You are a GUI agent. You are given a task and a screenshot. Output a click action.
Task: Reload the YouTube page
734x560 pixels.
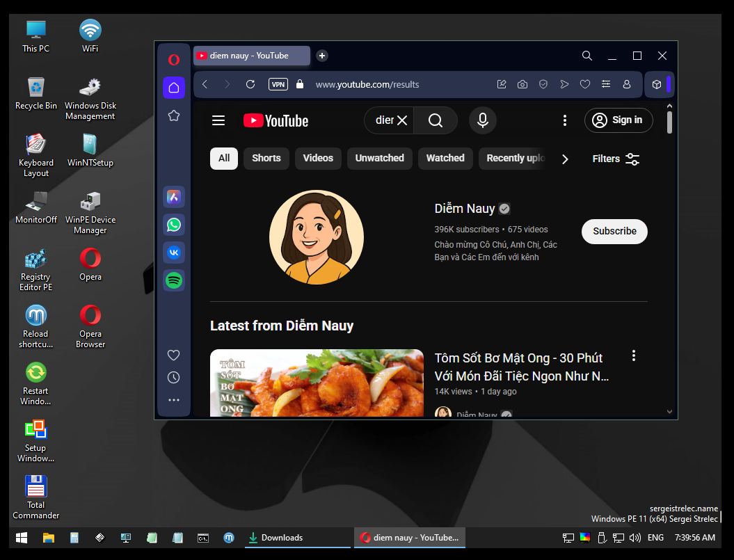pos(250,84)
